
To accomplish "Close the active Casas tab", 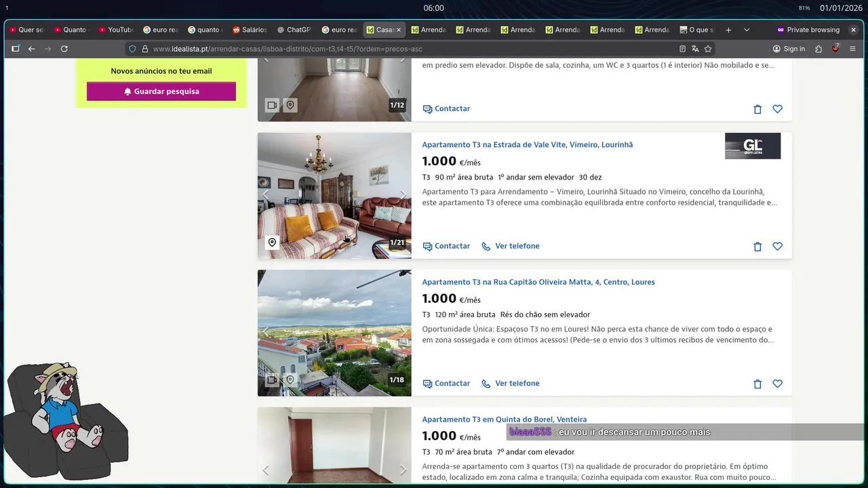I will (399, 30).
